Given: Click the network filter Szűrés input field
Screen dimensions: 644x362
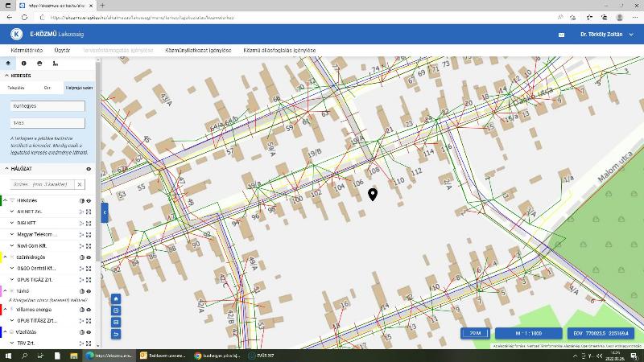Looking at the screenshot, I should [x=43, y=184].
